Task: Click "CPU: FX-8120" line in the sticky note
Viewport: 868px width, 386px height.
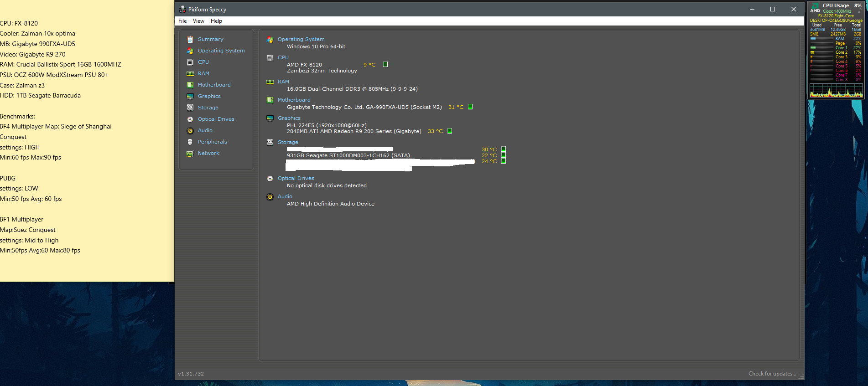Action: tap(19, 23)
